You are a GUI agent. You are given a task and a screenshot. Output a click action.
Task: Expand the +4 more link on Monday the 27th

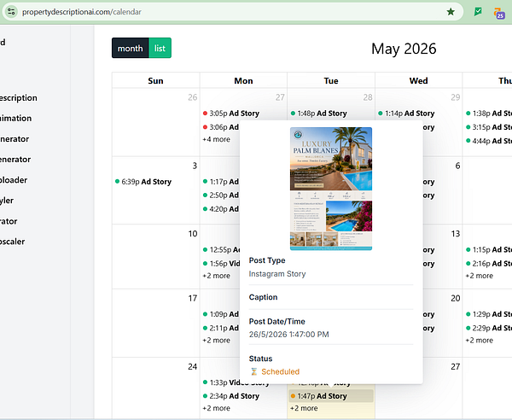coord(216,139)
